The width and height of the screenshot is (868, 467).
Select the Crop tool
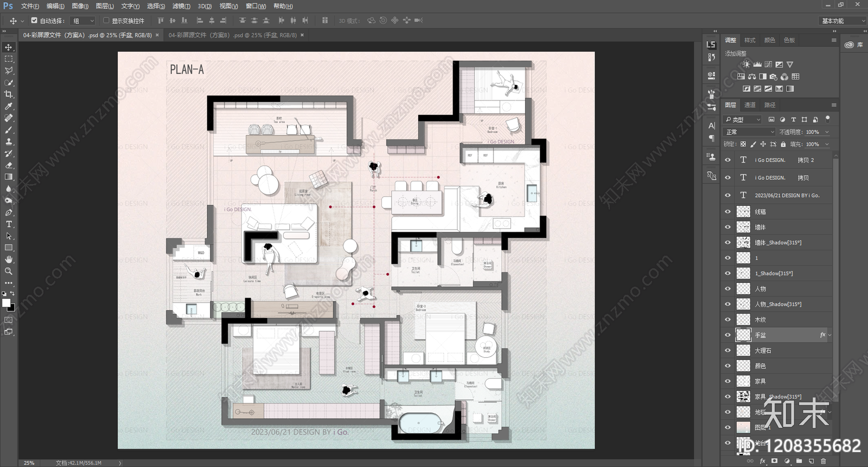click(9, 94)
